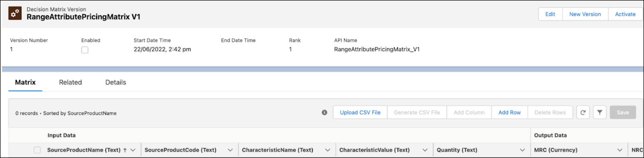Click the Save button
This screenshot has height=158, width=644.
623,113
